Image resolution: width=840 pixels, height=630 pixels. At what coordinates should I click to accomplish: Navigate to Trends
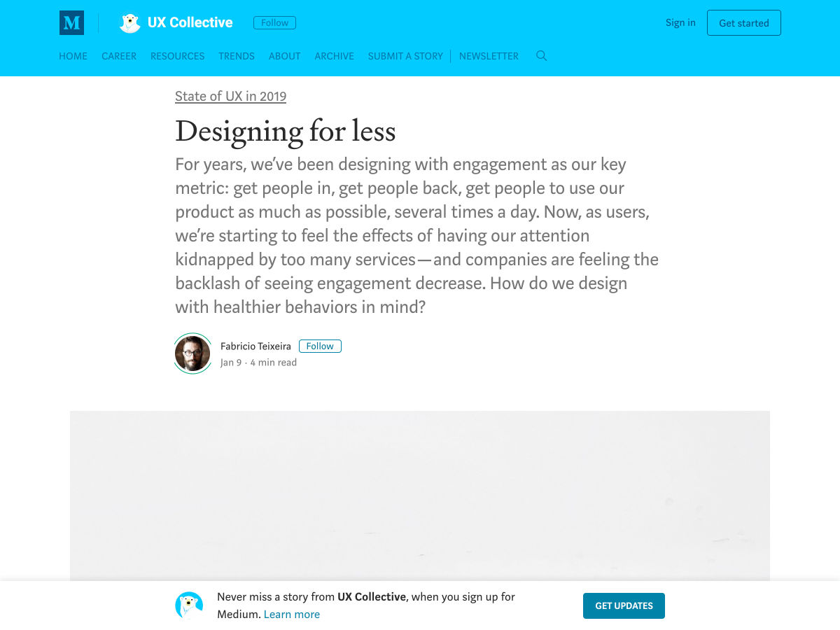[x=237, y=56]
